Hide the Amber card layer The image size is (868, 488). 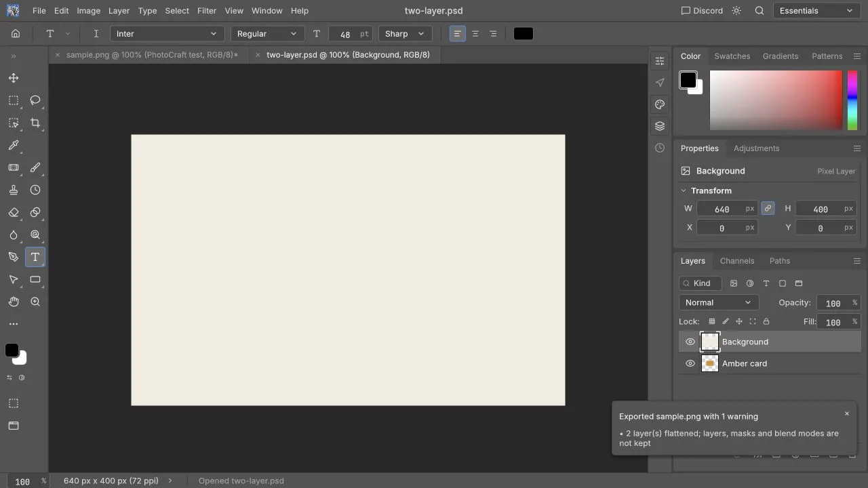[690, 363]
